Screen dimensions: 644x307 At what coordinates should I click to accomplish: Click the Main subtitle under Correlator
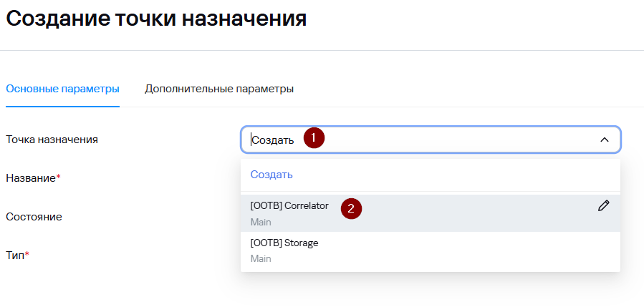[x=261, y=222]
